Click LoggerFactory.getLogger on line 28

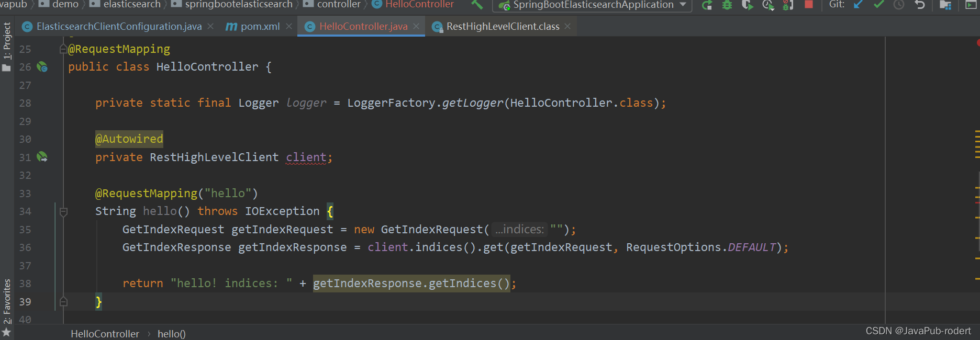point(425,103)
